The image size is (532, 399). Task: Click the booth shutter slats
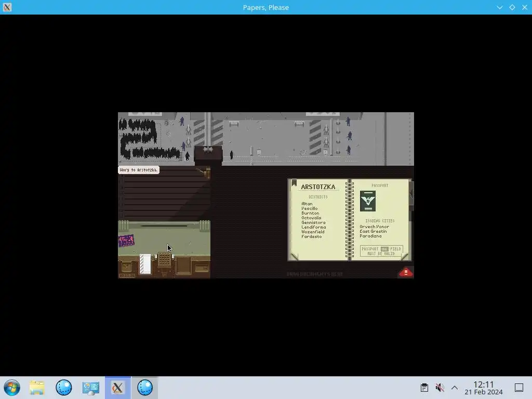[164, 197]
